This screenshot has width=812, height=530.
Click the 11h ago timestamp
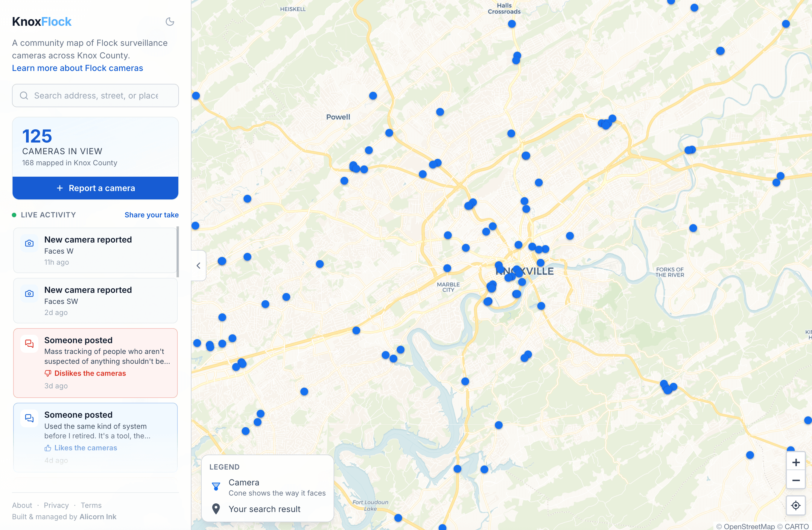click(x=57, y=262)
